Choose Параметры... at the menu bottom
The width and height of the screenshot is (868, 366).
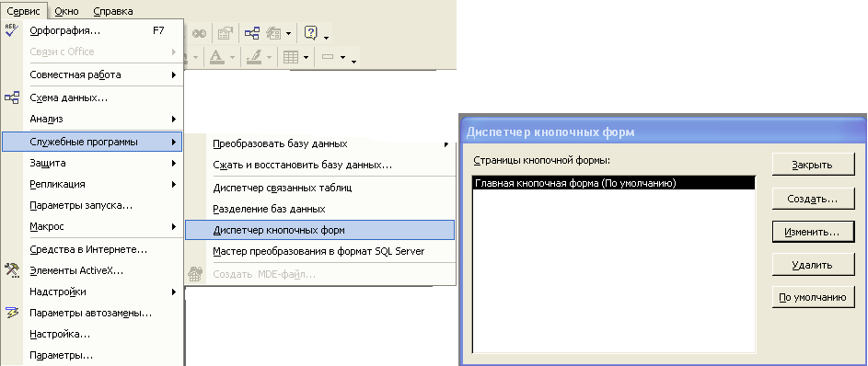click(x=92, y=355)
